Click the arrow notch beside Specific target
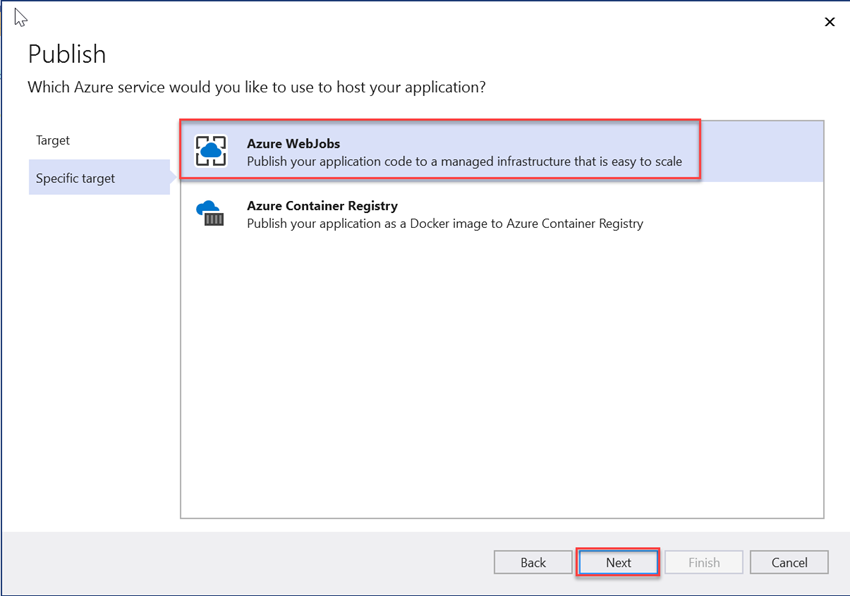Screen dimensions: 850x596 click(175, 178)
